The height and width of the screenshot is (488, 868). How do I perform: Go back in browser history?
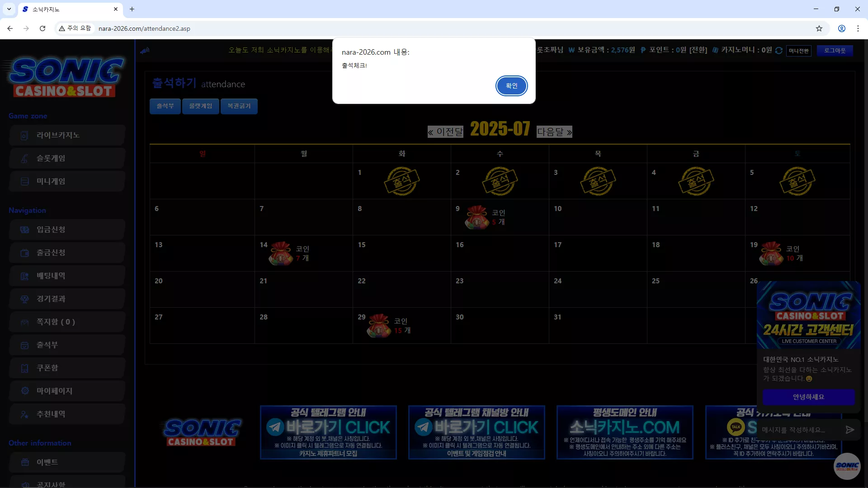(10, 28)
